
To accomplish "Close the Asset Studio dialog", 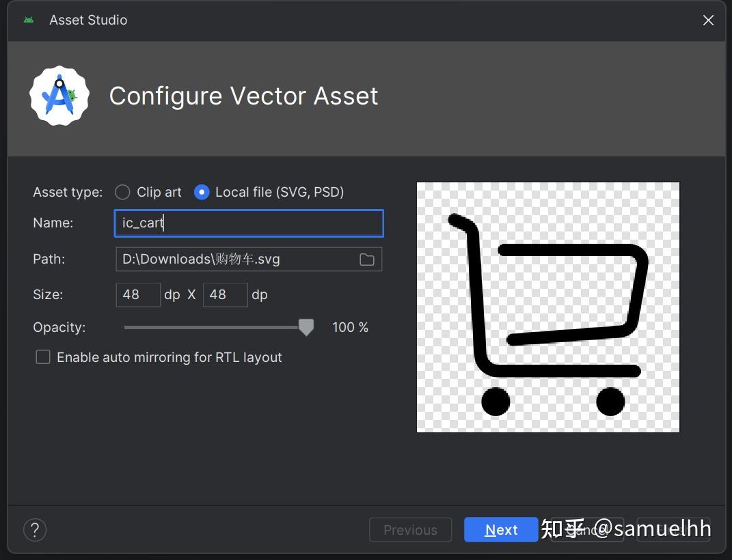I will (x=707, y=20).
